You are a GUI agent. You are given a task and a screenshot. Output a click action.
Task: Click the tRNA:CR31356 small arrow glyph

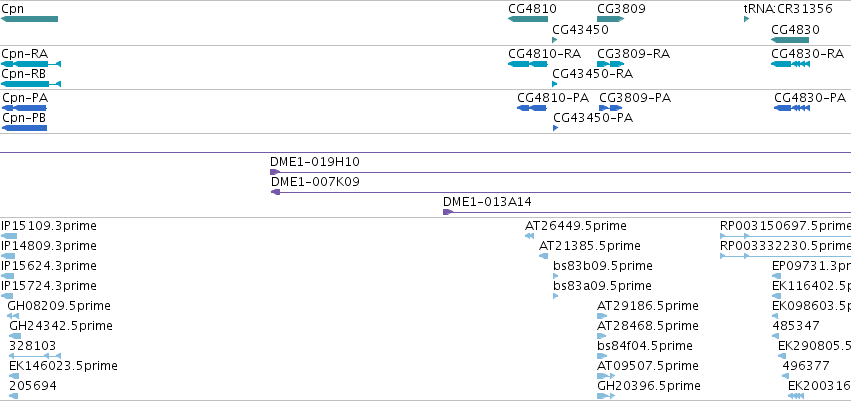(746, 19)
